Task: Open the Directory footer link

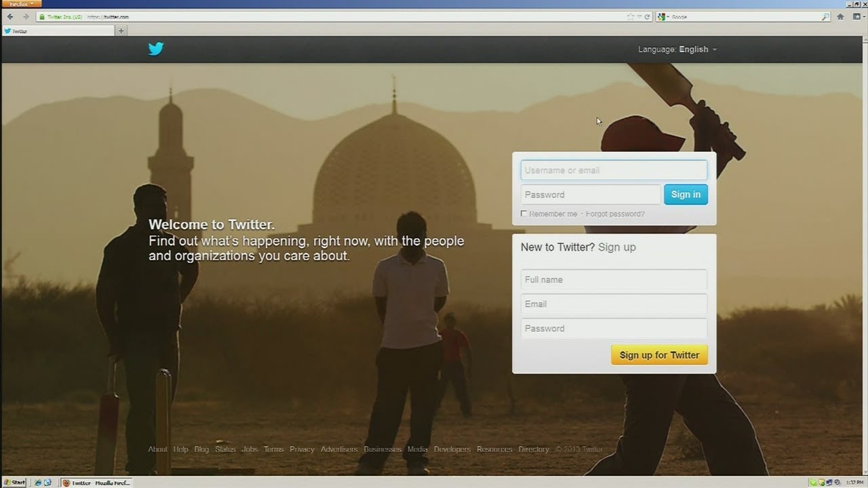Action: [534, 449]
